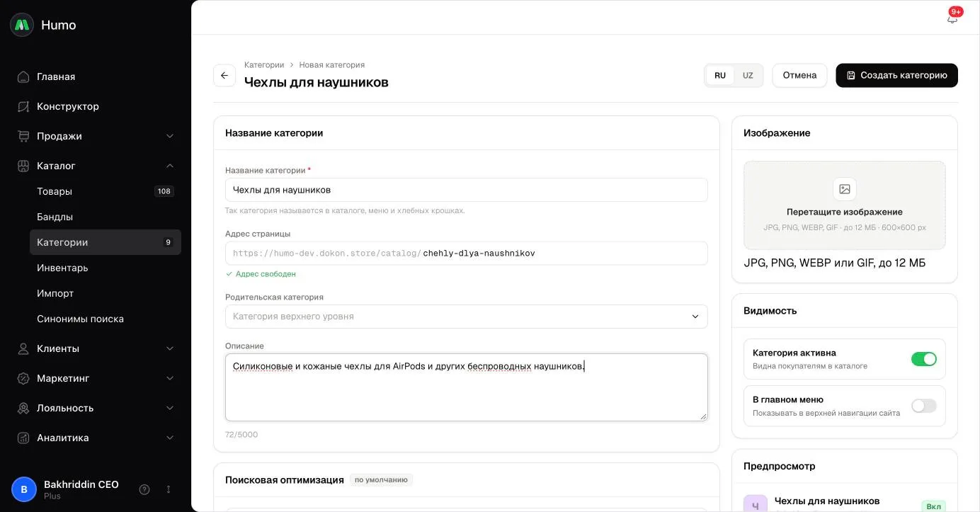The image size is (980, 512).
Task: Enable the В главном меню toggle
Action: point(923,406)
